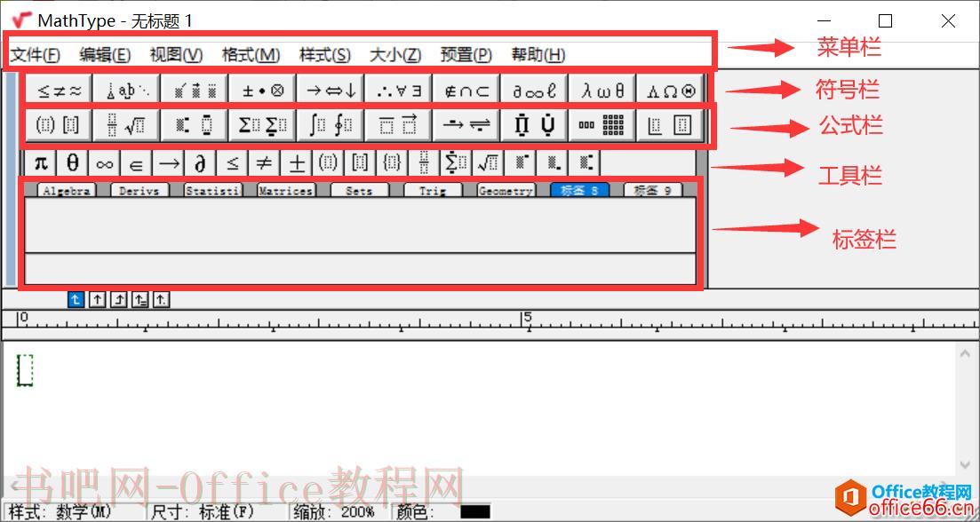Switch to the Geometry tab
The height and width of the screenshot is (522, 980).
[x=506, y=191]
